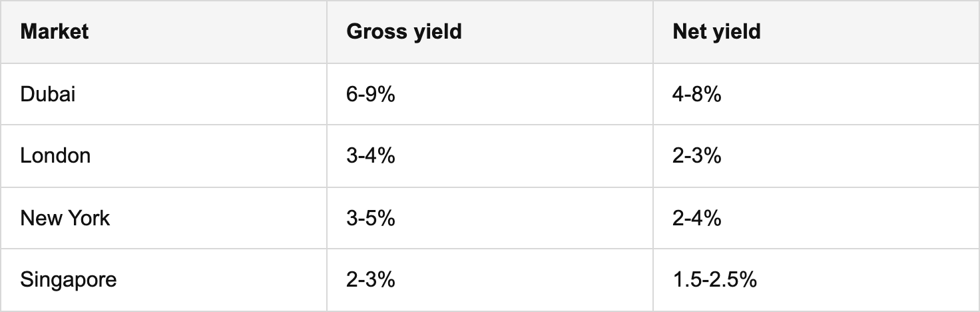This screenshot has width=980, height=312.
Task: Select the Dubai market cell
Action: [48, 94]
